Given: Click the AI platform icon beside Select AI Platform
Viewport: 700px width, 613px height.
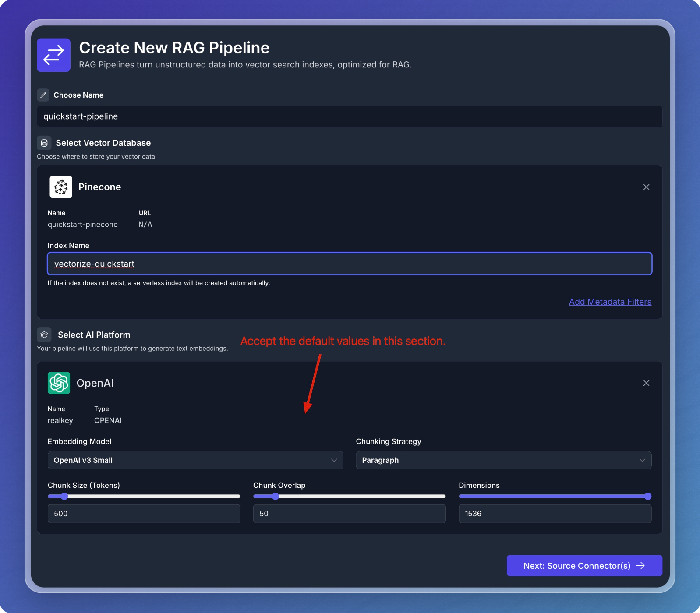Looking at the screenshot, I should pyautogui.click(x=44, y=335).
